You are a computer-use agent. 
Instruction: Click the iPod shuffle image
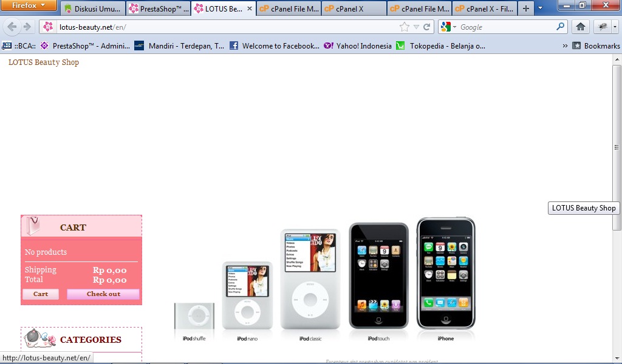tap(194, 315)
